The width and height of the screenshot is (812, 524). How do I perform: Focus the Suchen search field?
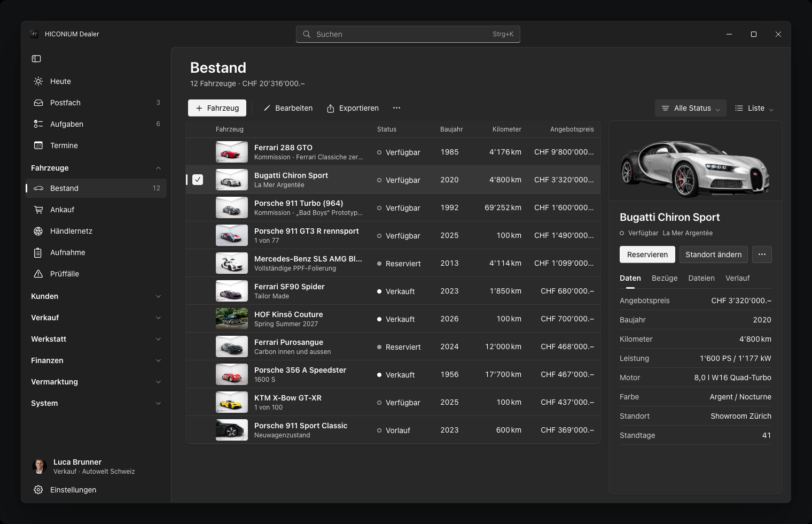pos(408,34)
